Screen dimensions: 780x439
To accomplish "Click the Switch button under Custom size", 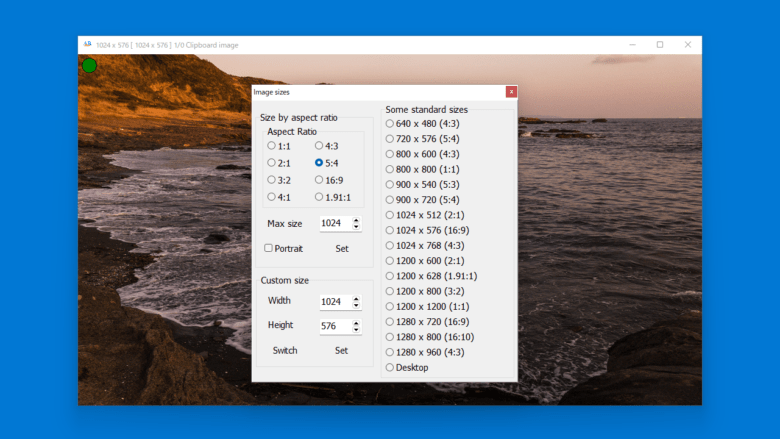I will 285,351.
